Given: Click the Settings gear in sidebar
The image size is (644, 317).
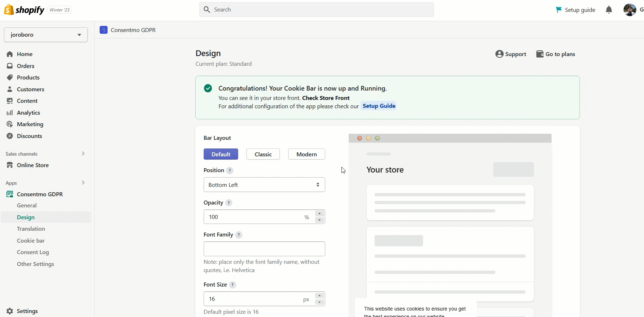Looking at the screenshot, I should click(10, 311).
